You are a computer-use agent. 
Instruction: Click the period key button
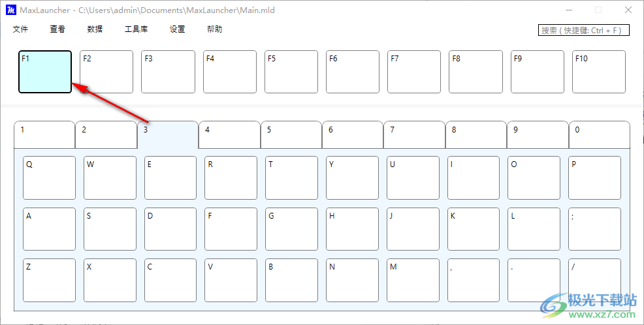pyautogui.click(x=534, y=280)
